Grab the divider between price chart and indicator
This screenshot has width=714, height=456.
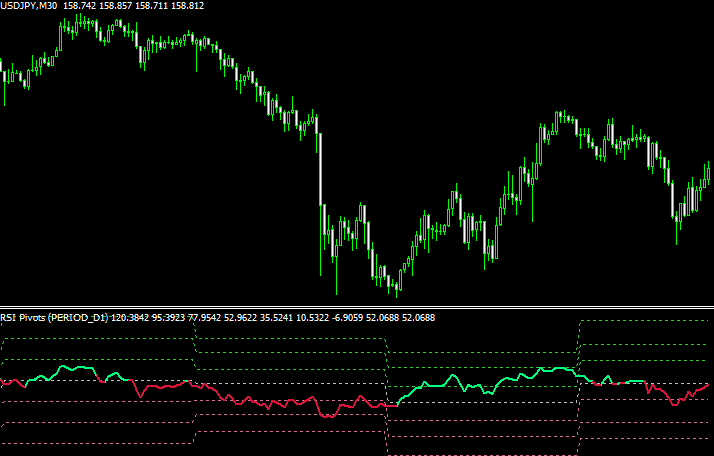357,307
